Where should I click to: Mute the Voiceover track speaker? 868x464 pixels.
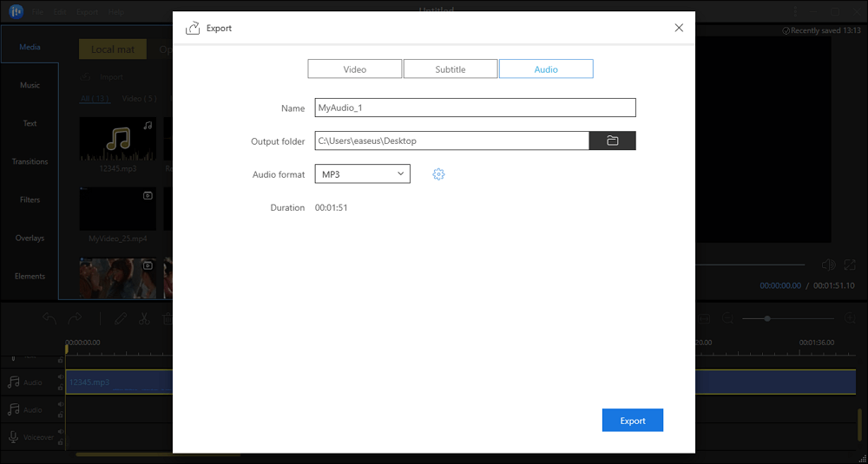[60, 434]
